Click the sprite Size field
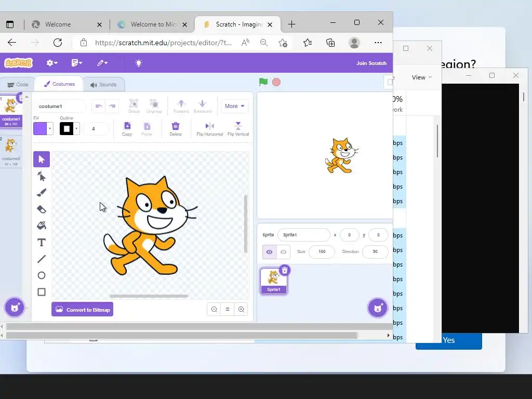Viewport: 532px width, 399px height. 322,252
